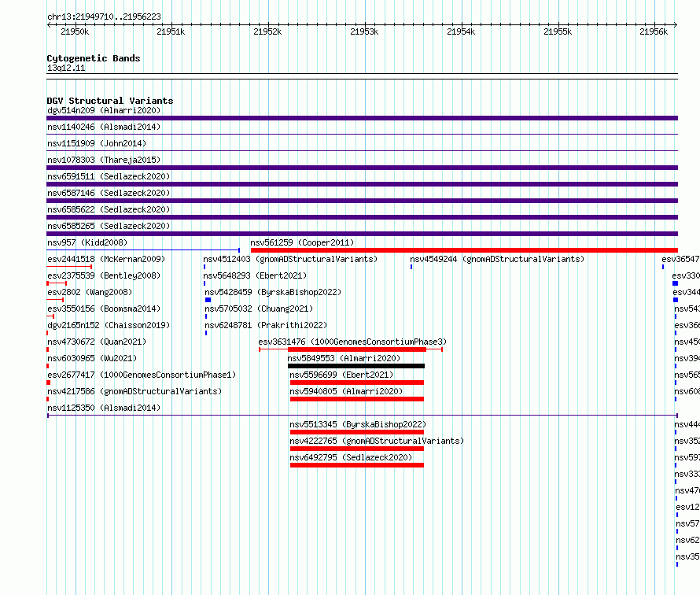Viewport: 700px width, 595px height.
Task: Select the esv2441518 (McKernan2009) label
Action: click(106, 259)
